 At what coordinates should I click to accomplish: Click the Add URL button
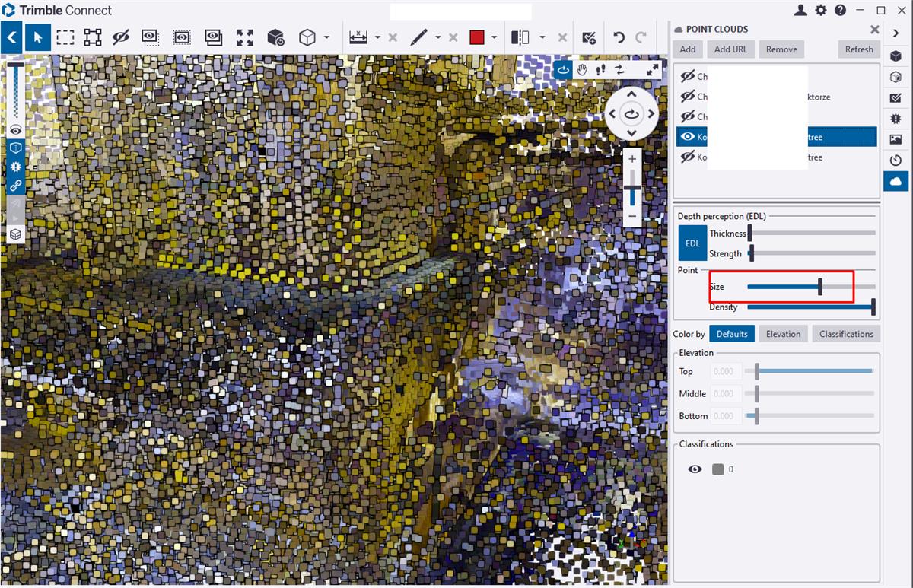point(730,49)
